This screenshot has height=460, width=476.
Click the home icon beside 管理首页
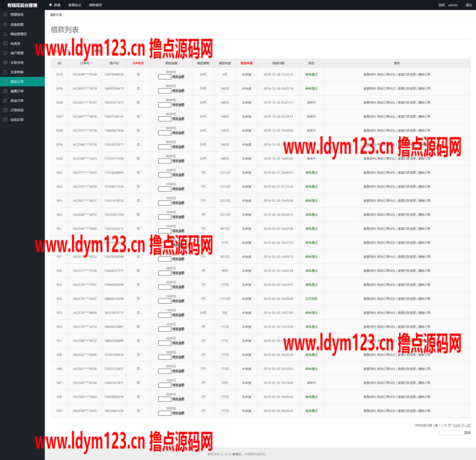(5, 14)
